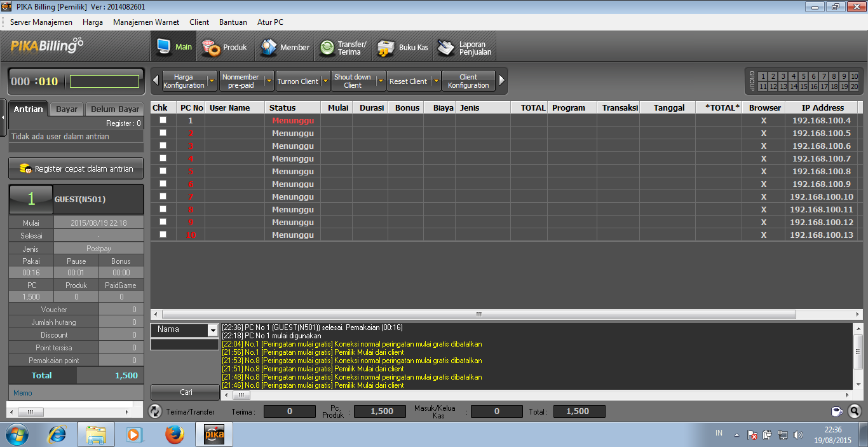This screenshot has height=447, width=868.
Task: Open the Server Manajemen menu
Action: [41, 22]
